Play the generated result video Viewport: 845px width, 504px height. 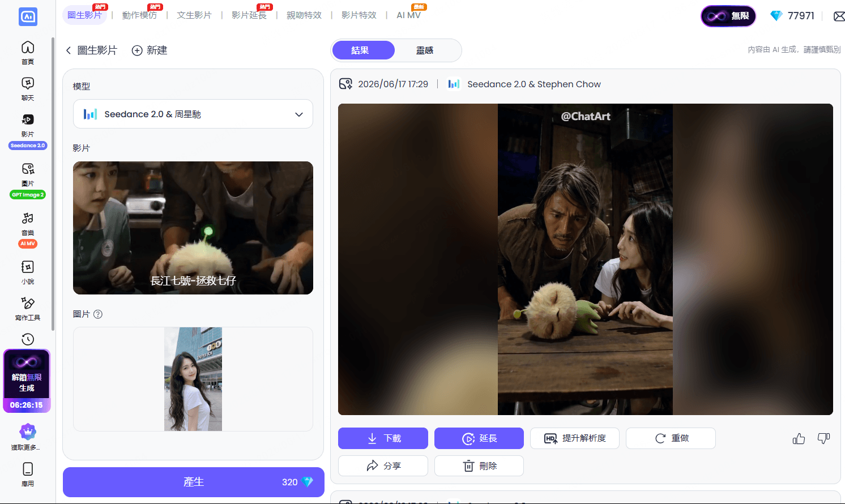tap(586, 259)
